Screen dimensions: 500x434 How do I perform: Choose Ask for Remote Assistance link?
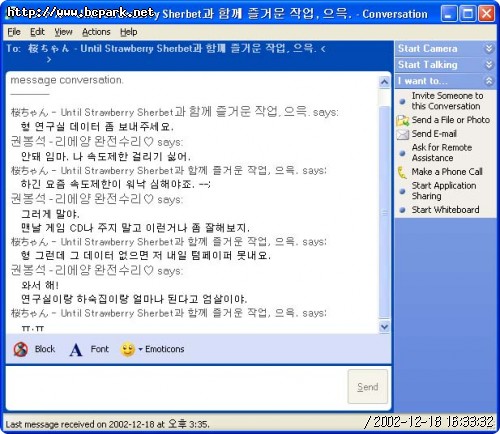tap(442, 153)
